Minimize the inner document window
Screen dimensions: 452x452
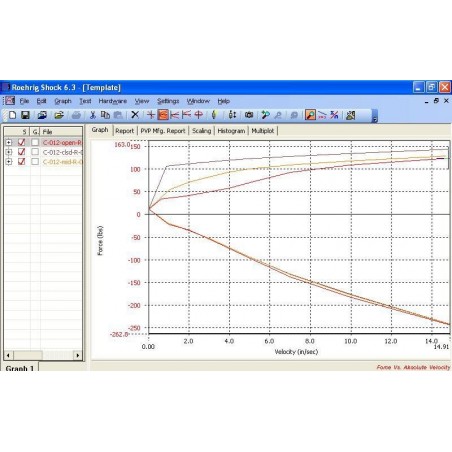click(x=426, y=101)
